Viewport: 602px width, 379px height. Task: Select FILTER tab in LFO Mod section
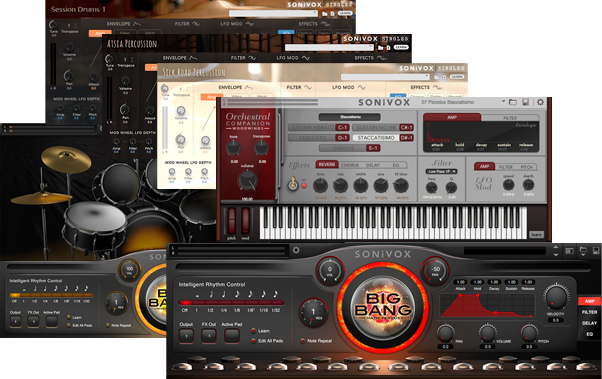click(x=506, y=167)
